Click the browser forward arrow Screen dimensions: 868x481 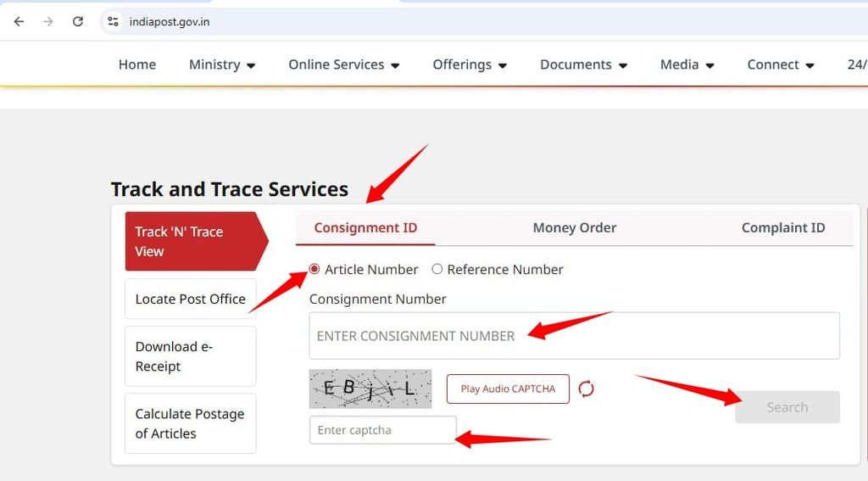[x=48, y=21]
